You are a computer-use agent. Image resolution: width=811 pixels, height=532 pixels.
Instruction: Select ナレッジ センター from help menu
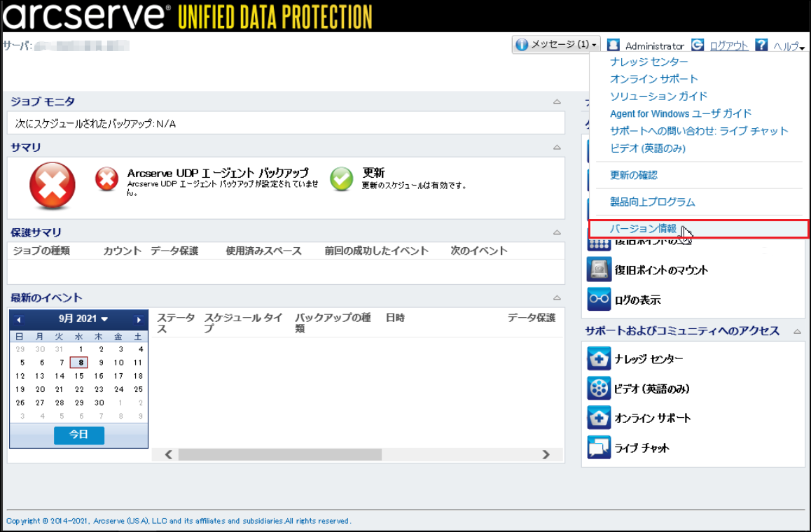649,62
